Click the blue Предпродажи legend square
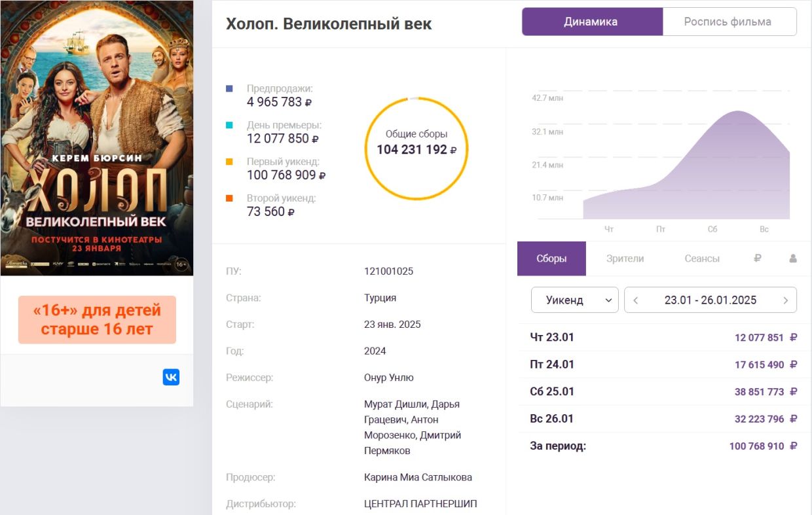This screenshot has width=812, height=515. [229, 88]
